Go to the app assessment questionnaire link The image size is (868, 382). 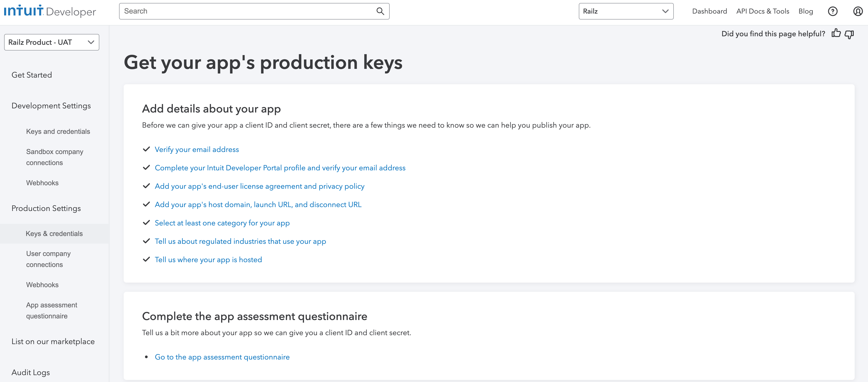click(x=222, y=357)
